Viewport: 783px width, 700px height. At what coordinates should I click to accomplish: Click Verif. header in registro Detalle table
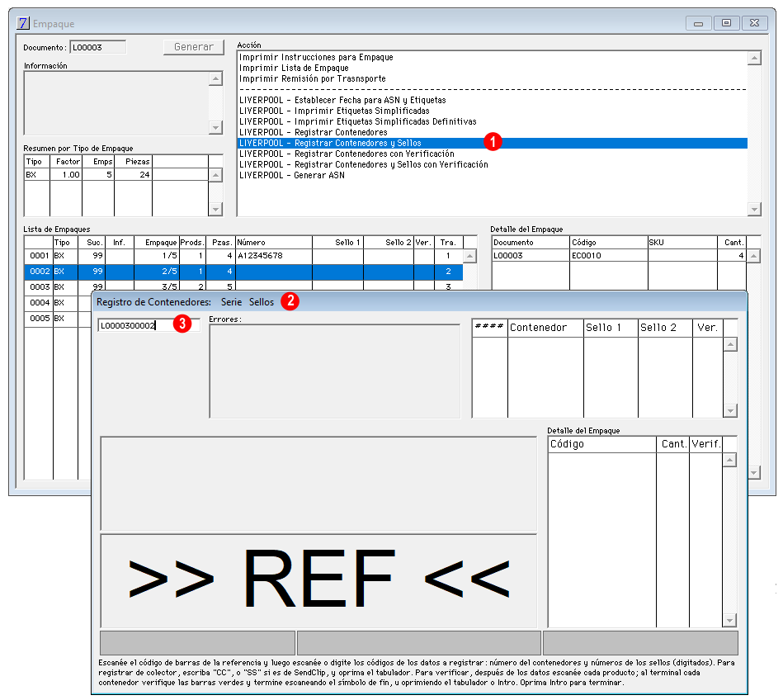click(x=705, y=444)
